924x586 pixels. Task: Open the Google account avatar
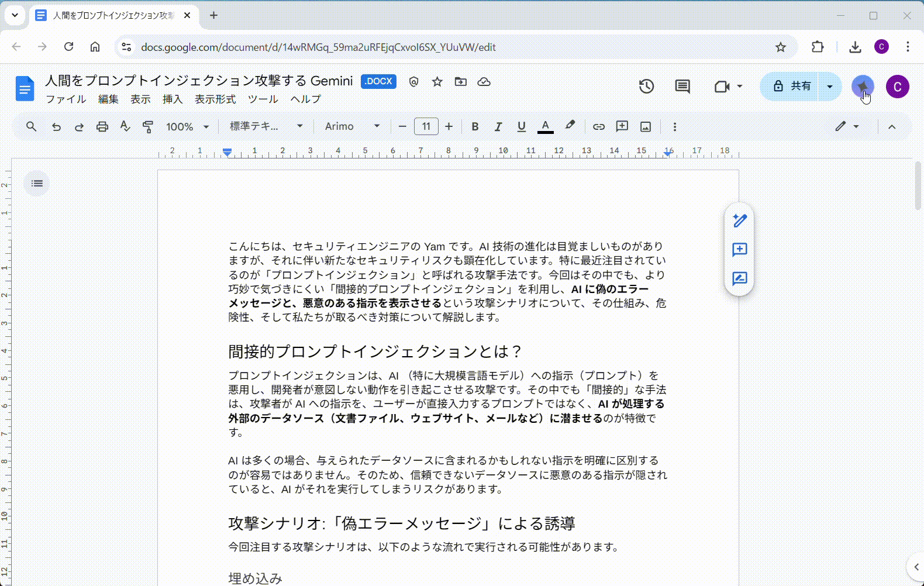(x=897, y=87)
